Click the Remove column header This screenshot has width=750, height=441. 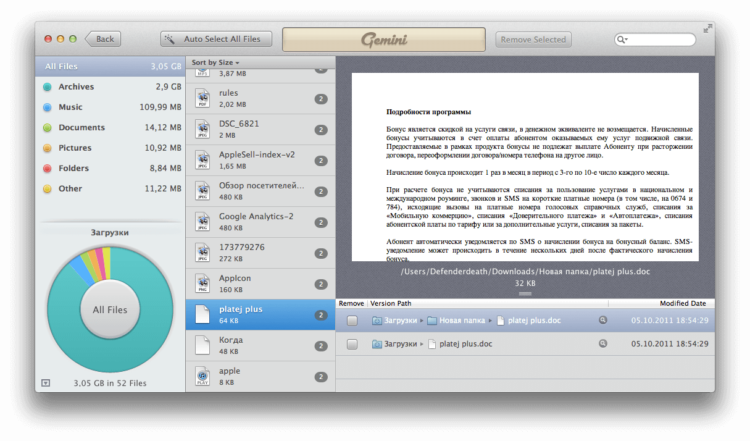coord(351,303)
